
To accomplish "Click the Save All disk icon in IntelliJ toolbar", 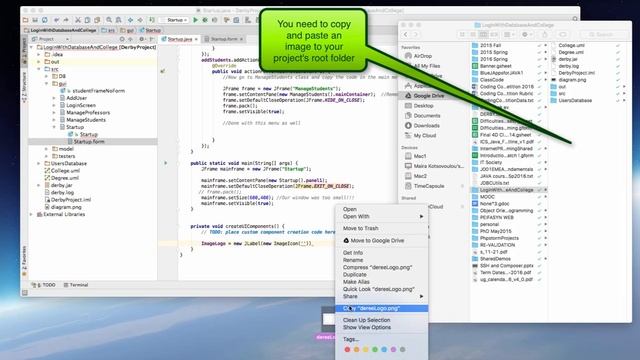I will [x=35, y=20].
